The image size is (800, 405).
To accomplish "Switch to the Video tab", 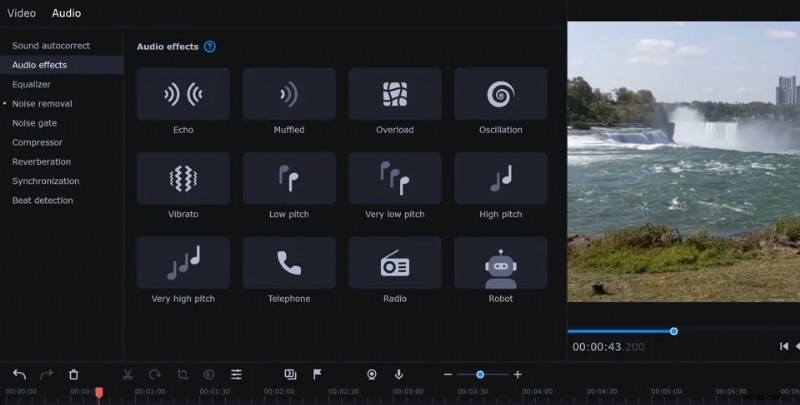I will click(x=21, y=13).
